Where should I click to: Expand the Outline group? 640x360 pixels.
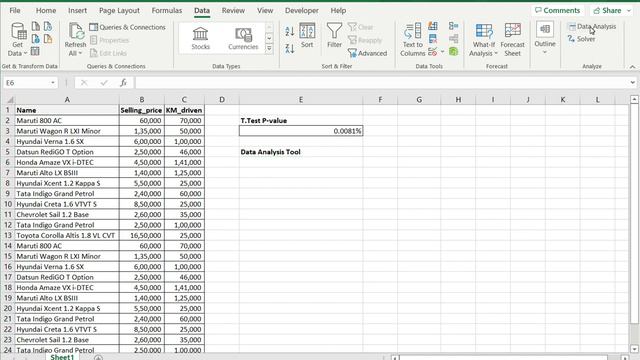(x=545, y=38)
